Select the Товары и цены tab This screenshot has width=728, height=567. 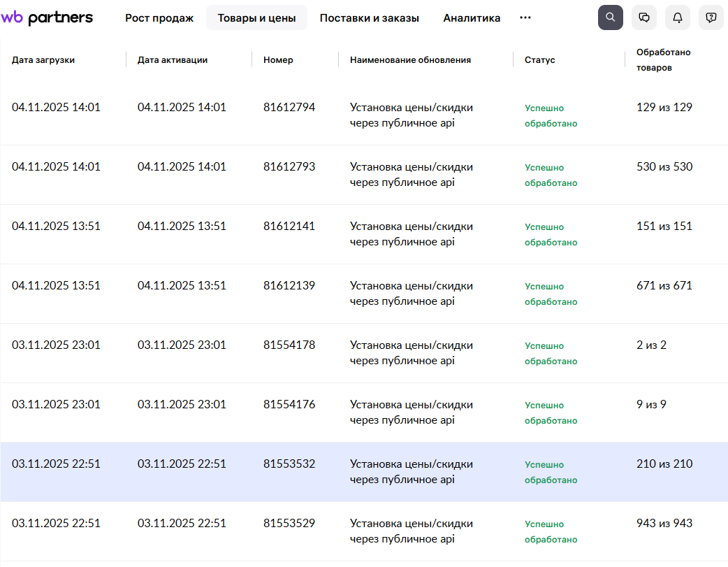(256, 18)
